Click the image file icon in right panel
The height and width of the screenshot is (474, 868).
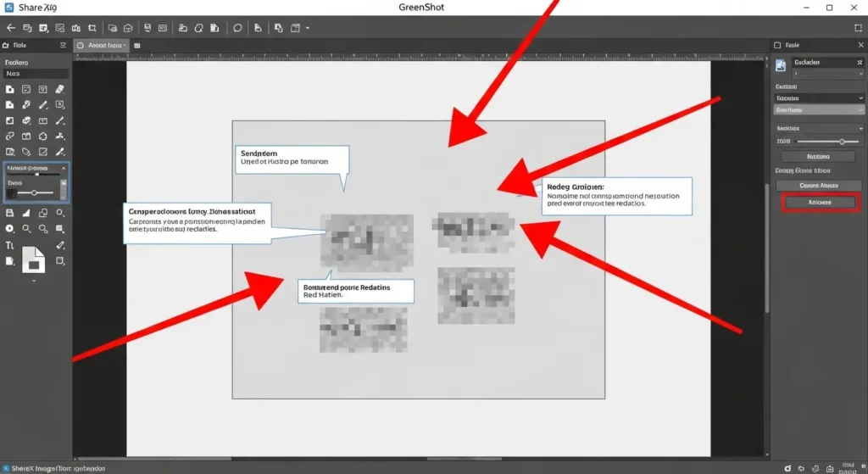click(781, 66)
